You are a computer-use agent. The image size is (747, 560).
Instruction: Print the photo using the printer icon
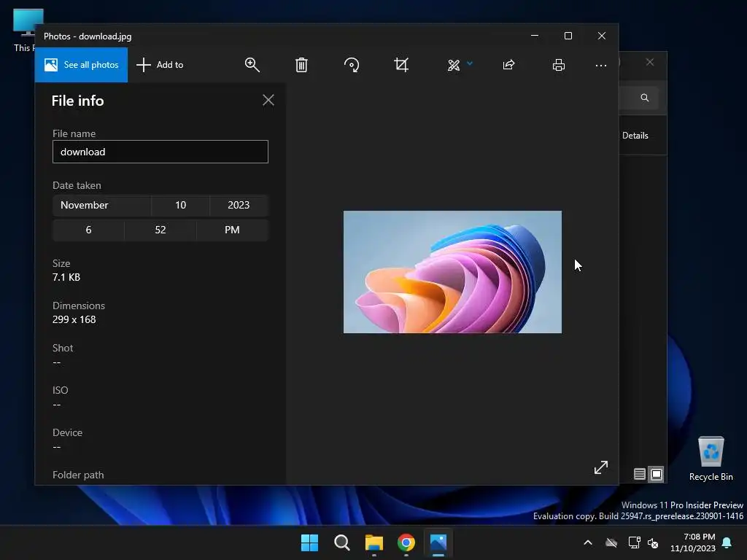[559, 65]
